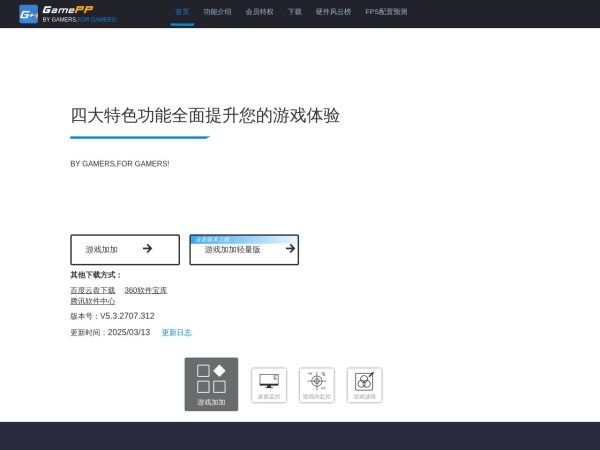Open the 首页 tab in navigation
Viewport: 600px width, 450px height.
point(182,12)
